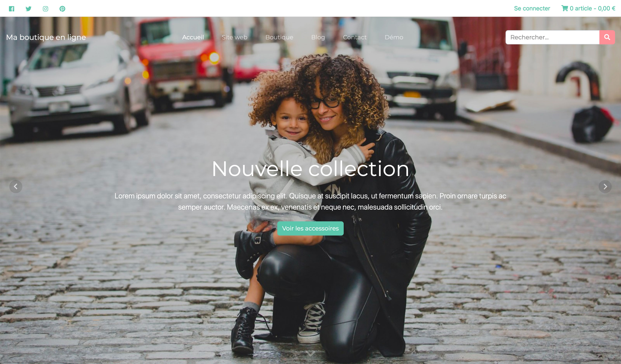Focus the Rechercher search field
This screenshot has height=364, width=621.
pos(552,37)
